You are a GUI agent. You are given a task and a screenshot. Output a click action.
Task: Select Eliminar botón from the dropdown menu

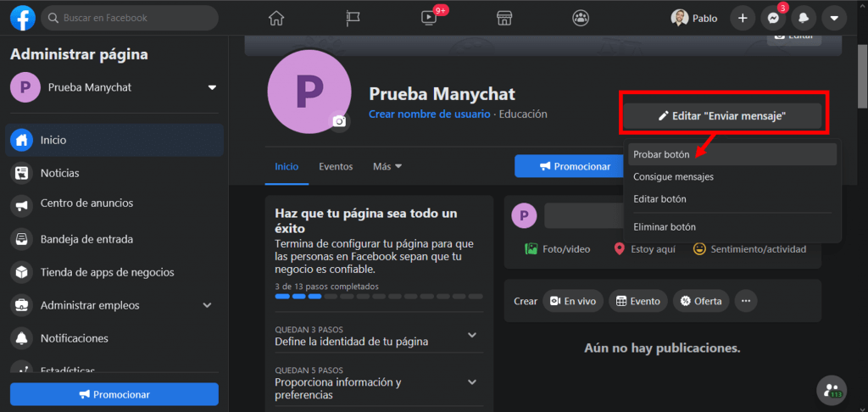click(x=732, y=227)
